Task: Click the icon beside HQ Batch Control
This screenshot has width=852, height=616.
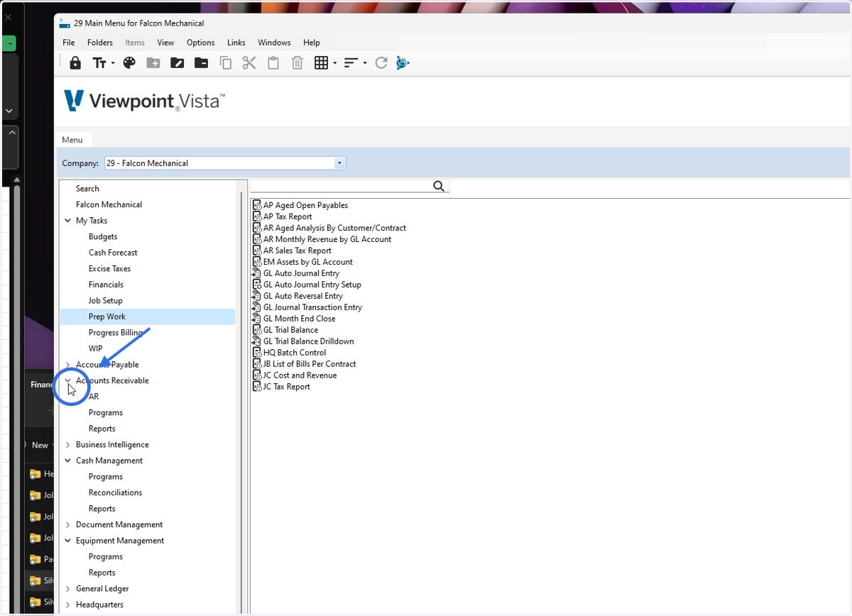Action: [x=257, y=353]
